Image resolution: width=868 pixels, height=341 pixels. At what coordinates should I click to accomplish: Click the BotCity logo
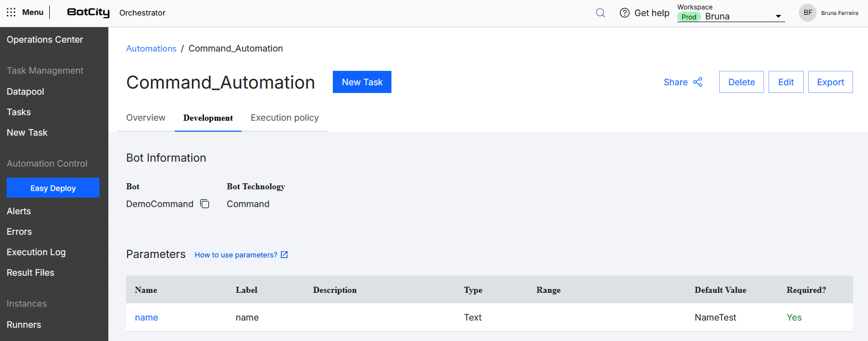click(x=88, y=12)
